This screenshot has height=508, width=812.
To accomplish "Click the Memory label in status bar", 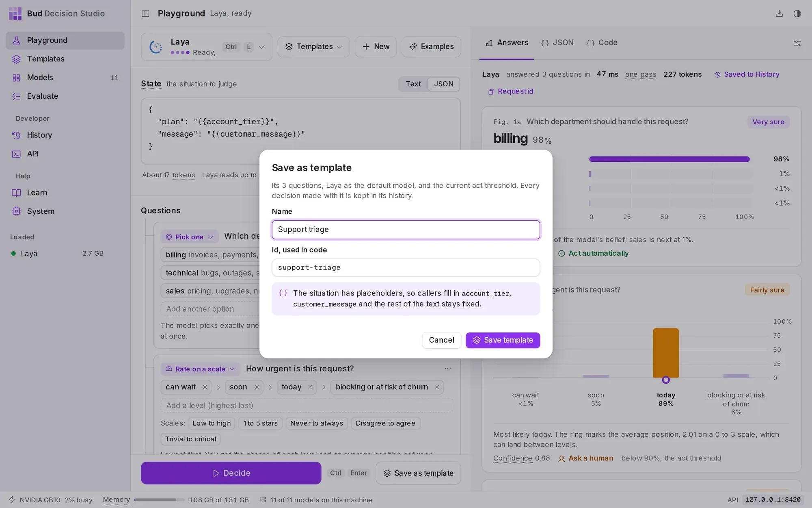I will pos(116,500).
